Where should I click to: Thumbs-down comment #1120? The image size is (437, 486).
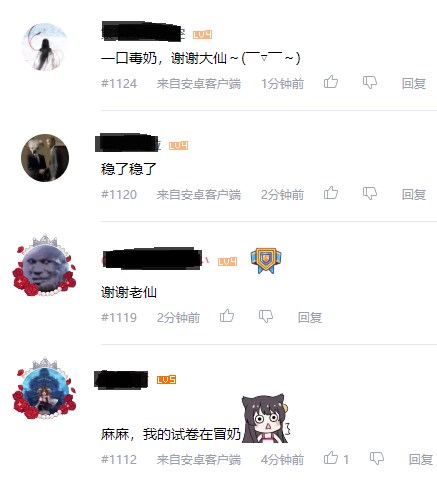370,193
